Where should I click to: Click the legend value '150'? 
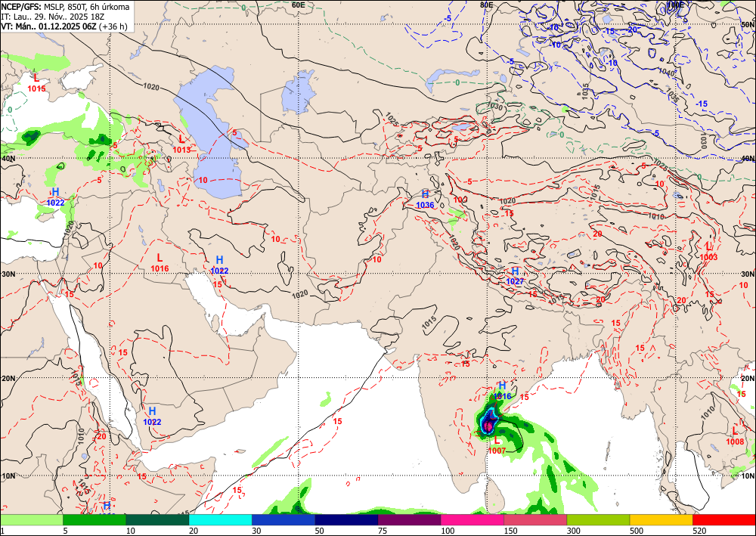pos(510,531)
